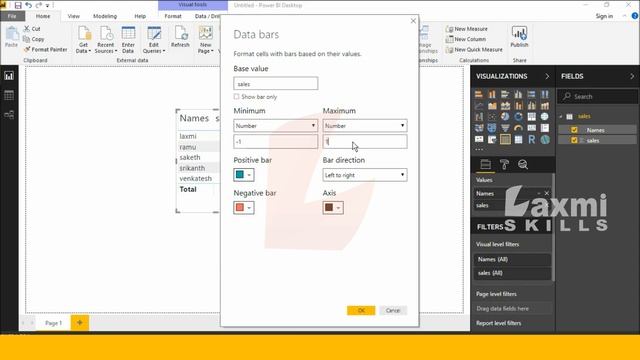Screen dimensions: 640x360
Task: Cancel the Data bars dialog
Action: (393, 311)
